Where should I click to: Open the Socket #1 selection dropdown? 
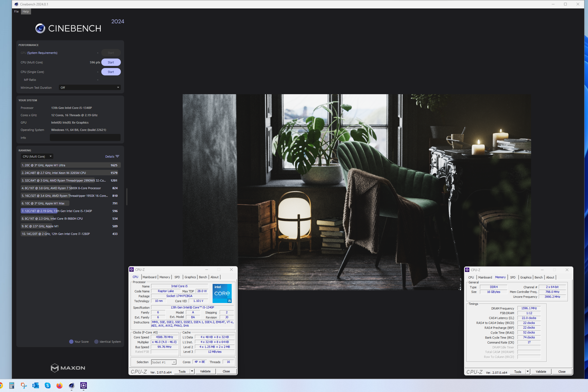click(x=164, y=362)
